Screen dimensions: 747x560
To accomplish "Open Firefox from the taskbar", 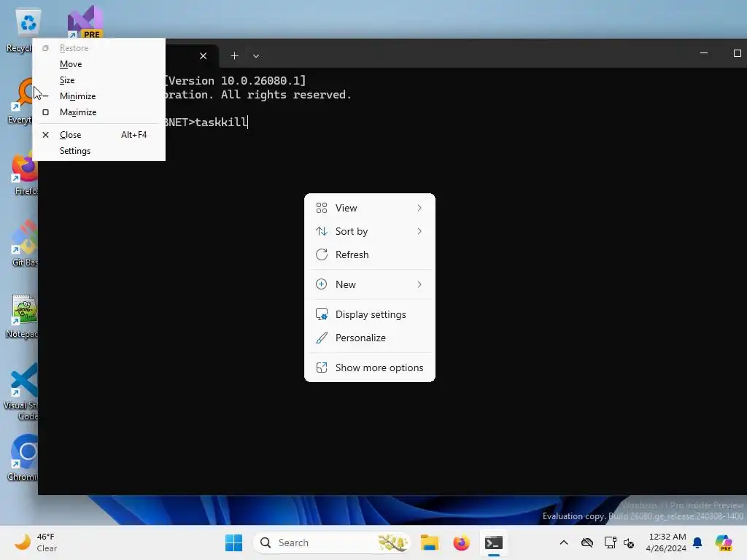I will coord(461,542).
